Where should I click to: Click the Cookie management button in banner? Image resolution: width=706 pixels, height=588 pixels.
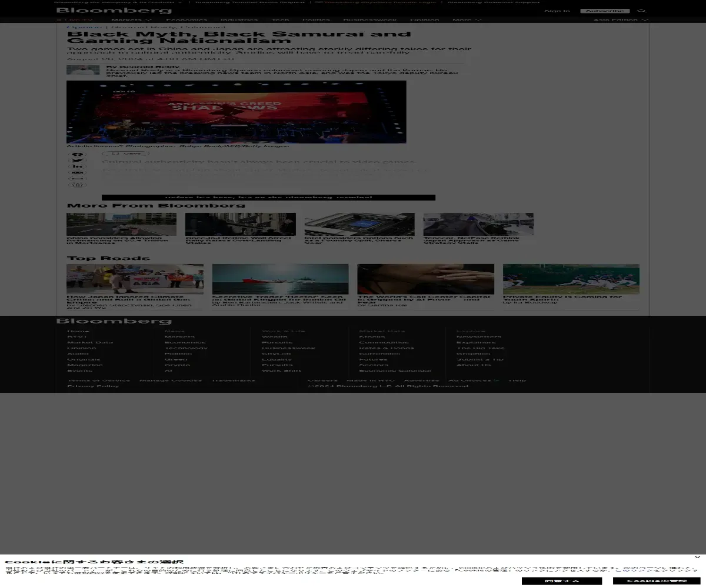tap(657, 581)
